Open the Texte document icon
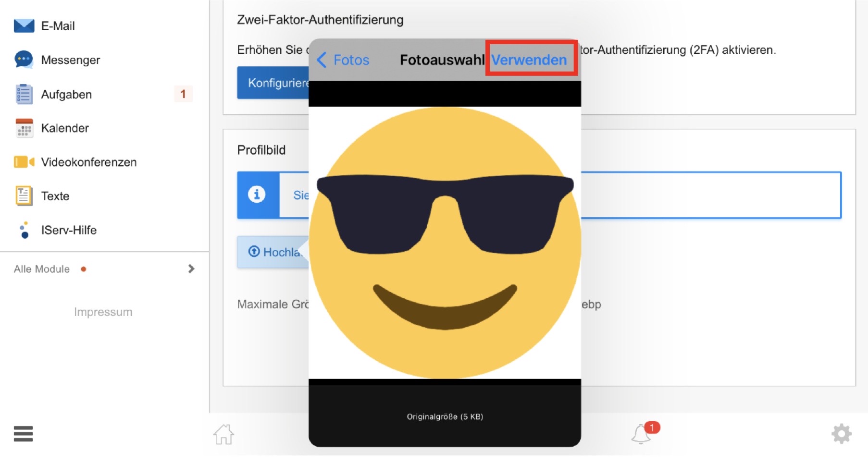 click(x=24, y=196)
